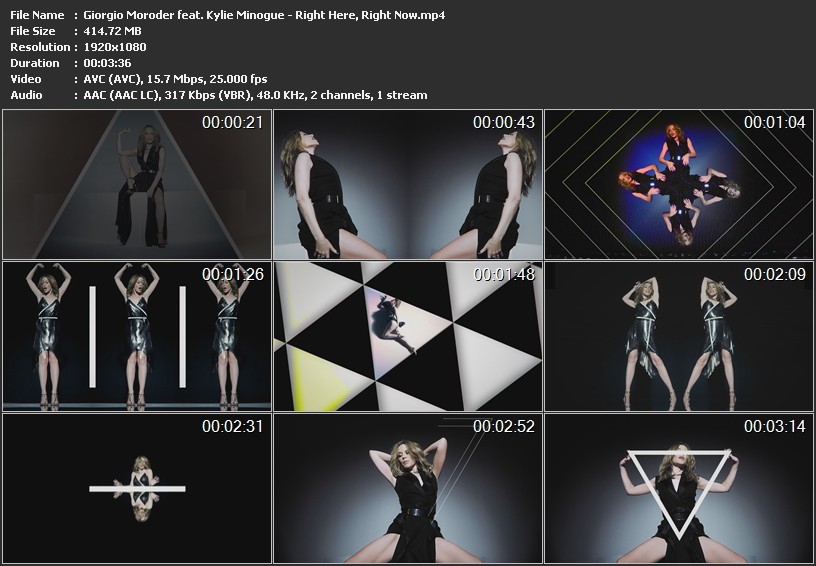Open the thumbnail at 00:02:52

click(x=408, y=488)
